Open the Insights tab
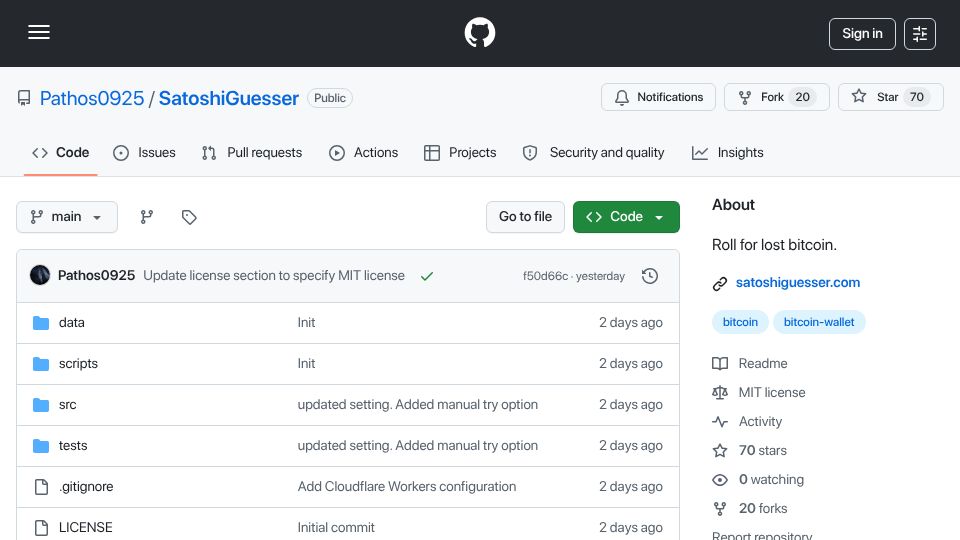This screenshot has width=960, height=540. [x=727, y=152]
